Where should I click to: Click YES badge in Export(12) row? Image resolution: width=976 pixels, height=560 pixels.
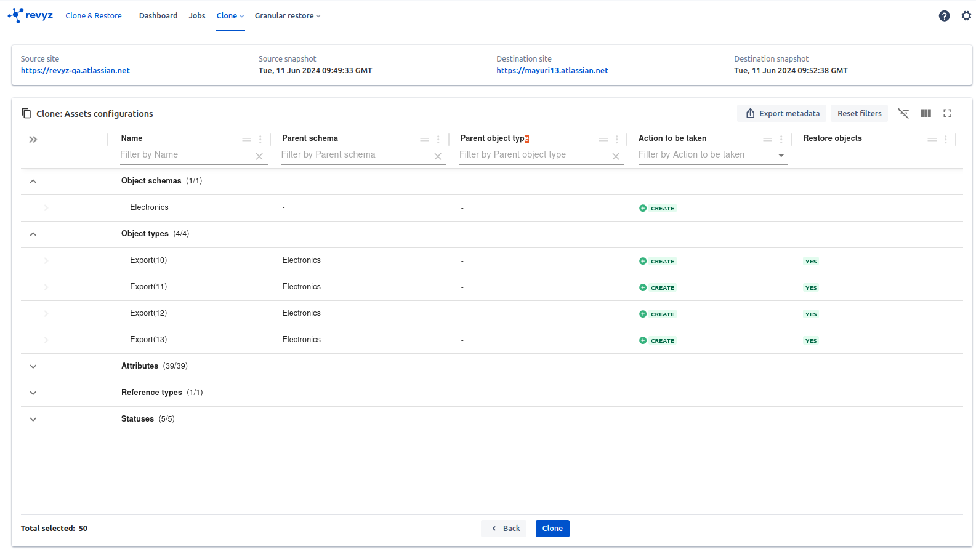[x=811, y=314]
